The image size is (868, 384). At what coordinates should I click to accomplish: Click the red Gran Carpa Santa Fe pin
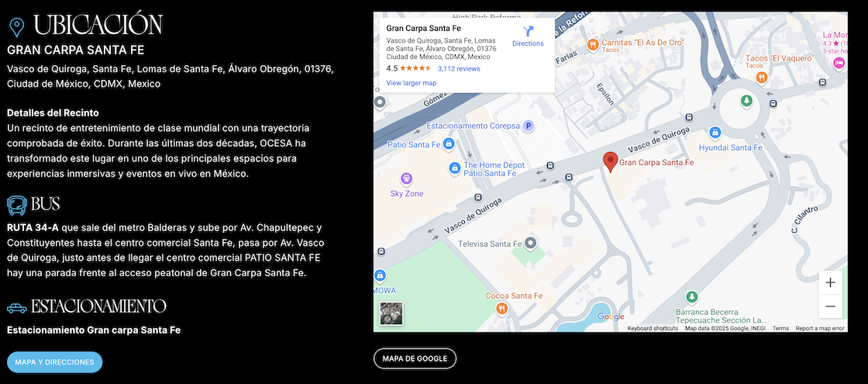click(611, 161)
